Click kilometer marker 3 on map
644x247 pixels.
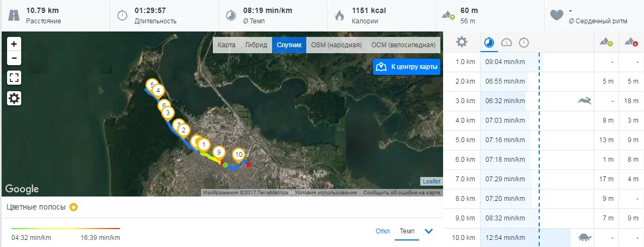click(168, 112)
